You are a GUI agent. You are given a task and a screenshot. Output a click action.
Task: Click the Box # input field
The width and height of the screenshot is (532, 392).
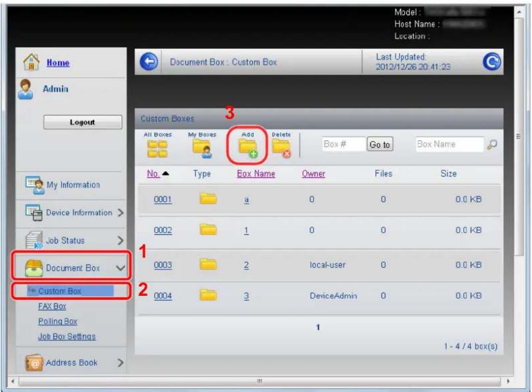(343, 145)
